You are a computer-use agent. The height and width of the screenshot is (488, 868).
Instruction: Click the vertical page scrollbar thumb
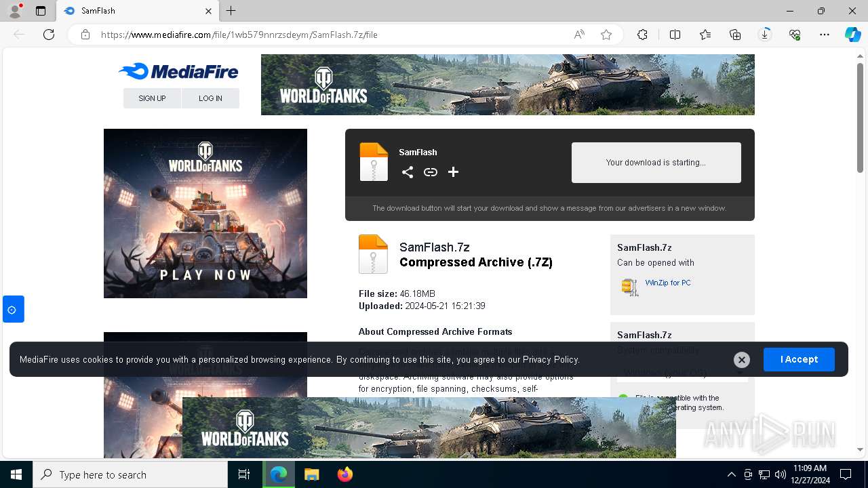pyautogui.click(x=861, y=119)
